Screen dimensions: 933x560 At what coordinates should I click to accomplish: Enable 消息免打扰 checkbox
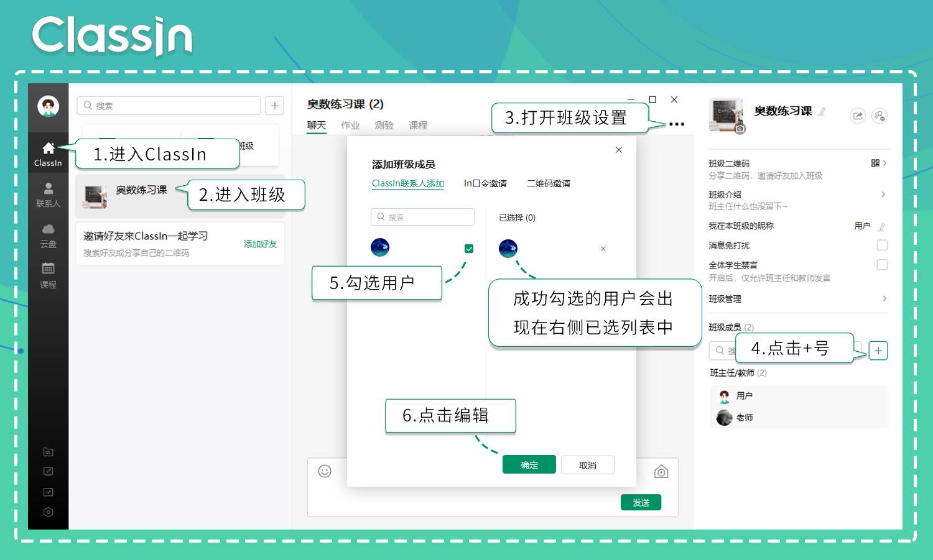tap(882, 245)
